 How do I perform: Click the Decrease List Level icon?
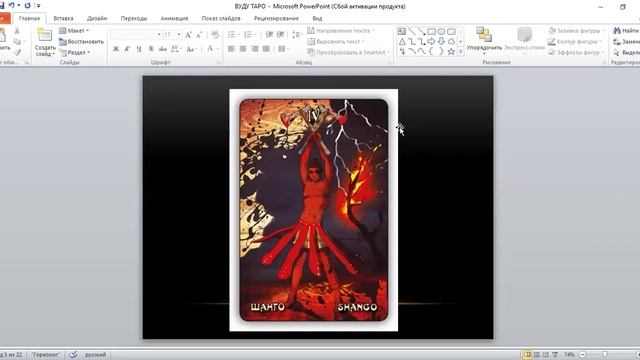269,35
